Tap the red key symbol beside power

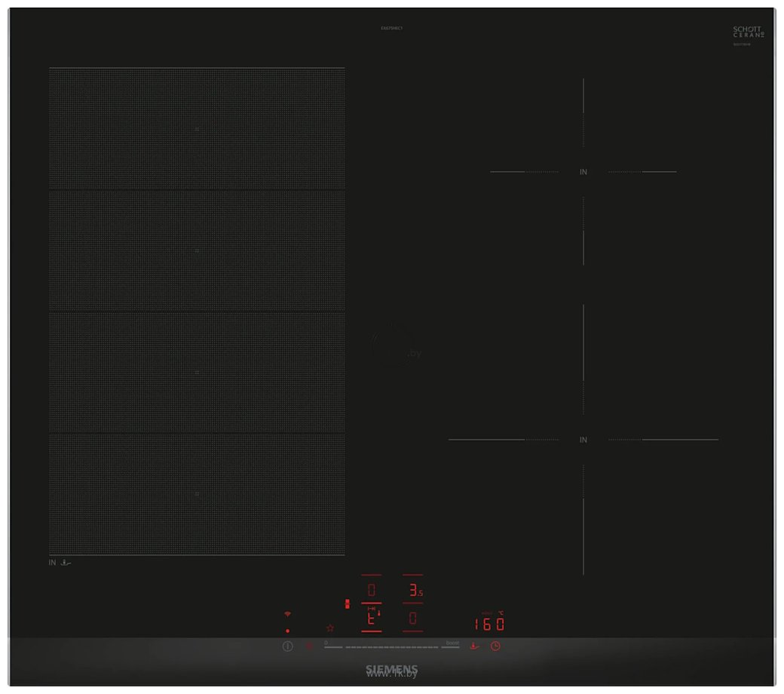309,646
